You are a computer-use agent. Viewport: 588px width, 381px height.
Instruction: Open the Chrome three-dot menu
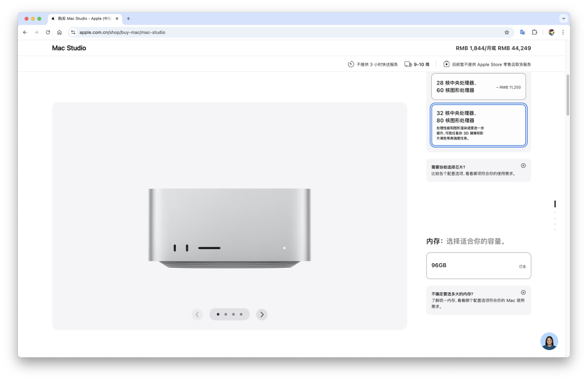click(x=563, y=32)
